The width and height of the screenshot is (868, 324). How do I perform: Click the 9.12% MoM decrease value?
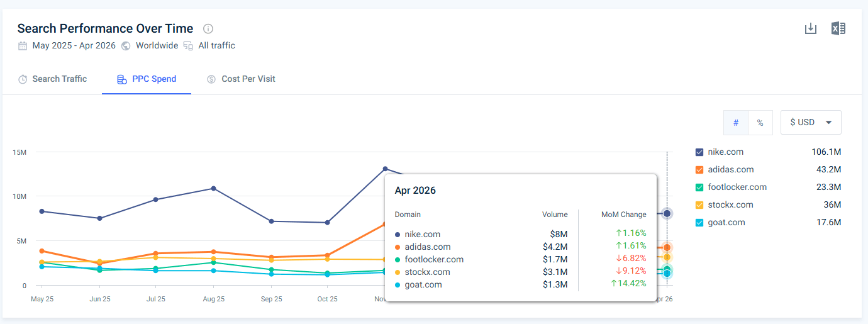coord(631,272)
